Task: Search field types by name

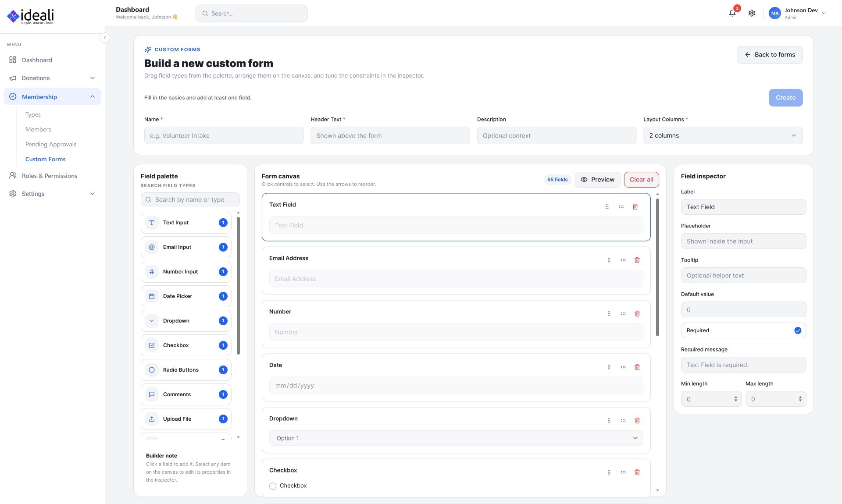Action: coord(190,199)
